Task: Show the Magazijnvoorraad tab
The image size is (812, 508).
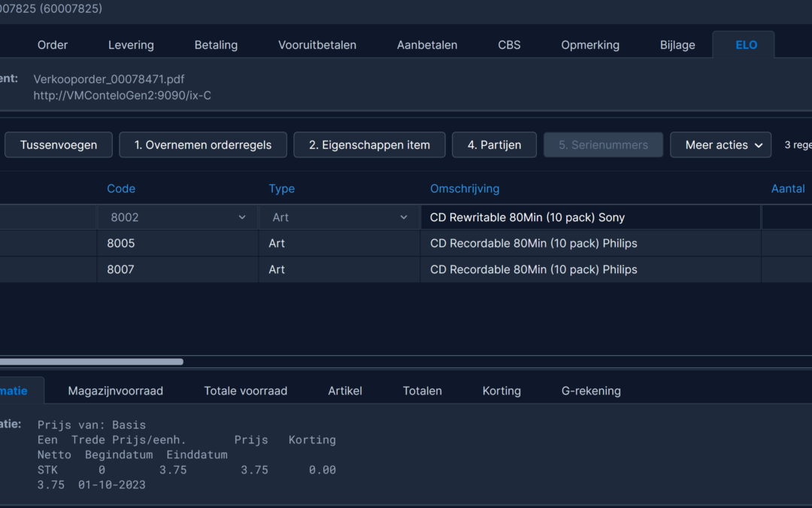Action: (116, 391)
